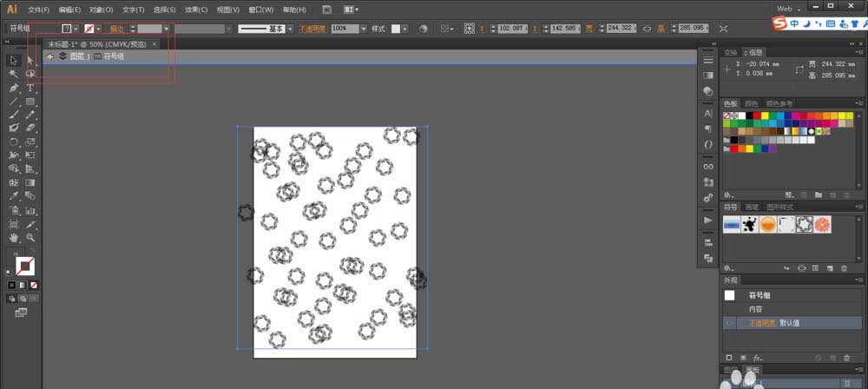Screen dimensions: 868x389
Task: Open the fill color dropdown
Action: coord(76,29)
